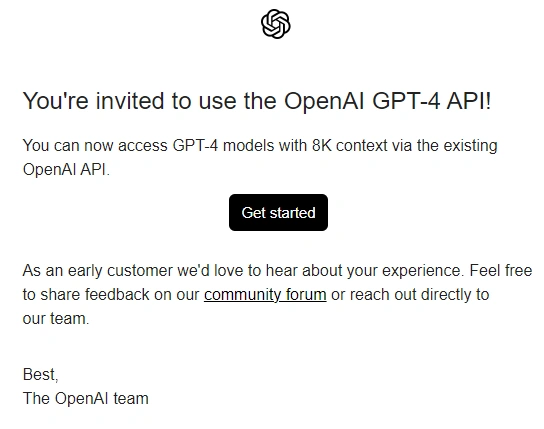Click the "8K context" text

[349, 145]
